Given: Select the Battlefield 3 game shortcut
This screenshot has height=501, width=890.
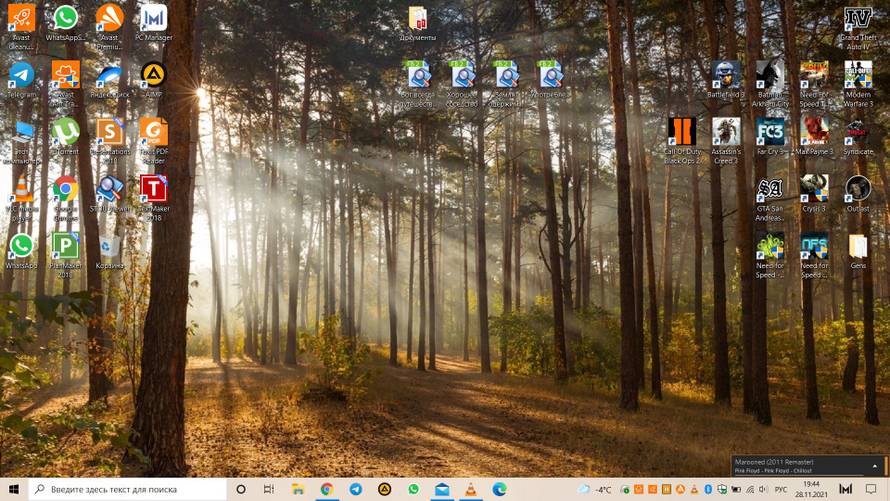Looking at the screenshot, I should click(x=726, y=80).
